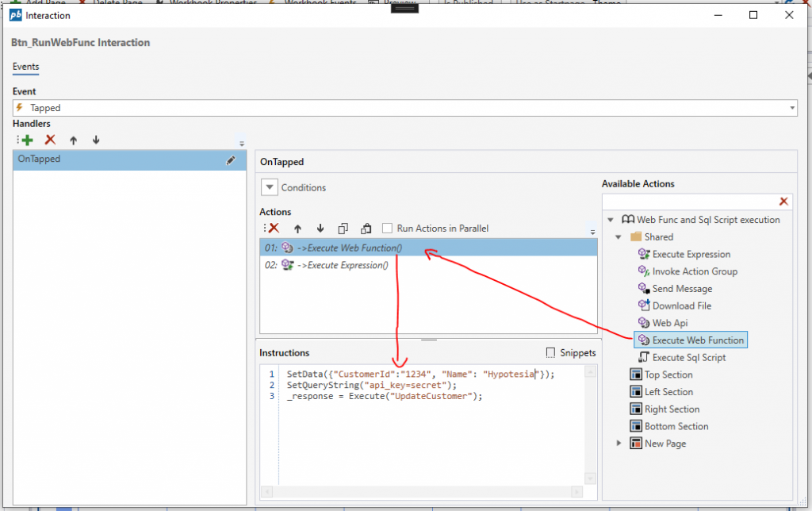Open the Event dropdown showing Tapped
812x511 pixels.
[x=792, y=108]
